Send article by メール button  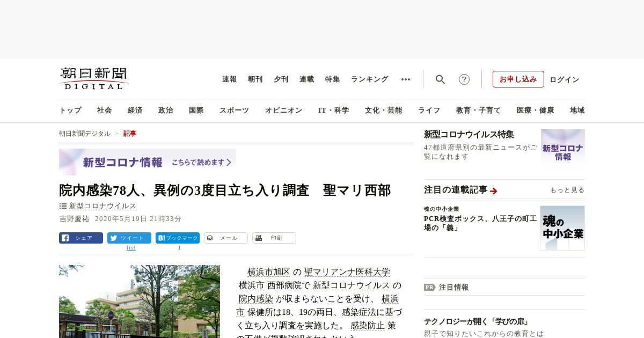(226, 238)
